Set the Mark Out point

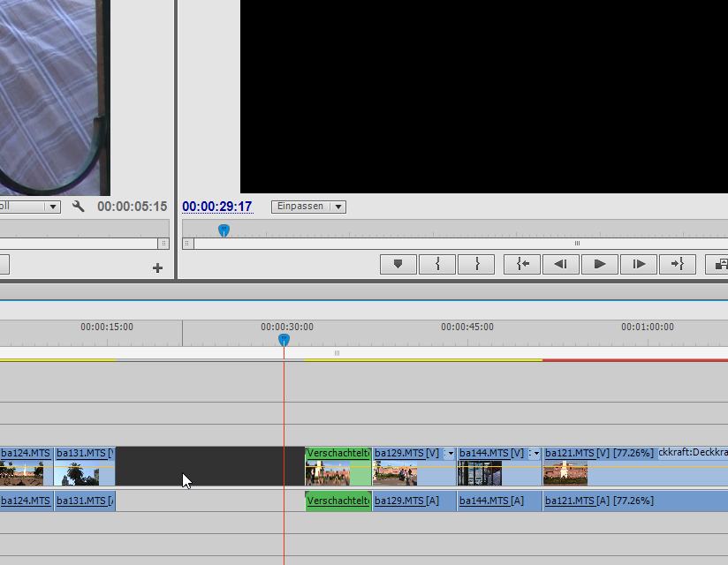(x=476, y=264)
